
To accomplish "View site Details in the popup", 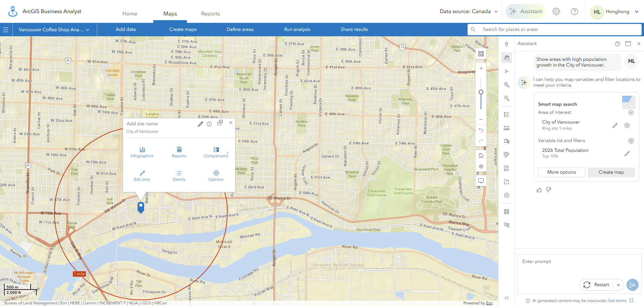I will tap(179, 176).
